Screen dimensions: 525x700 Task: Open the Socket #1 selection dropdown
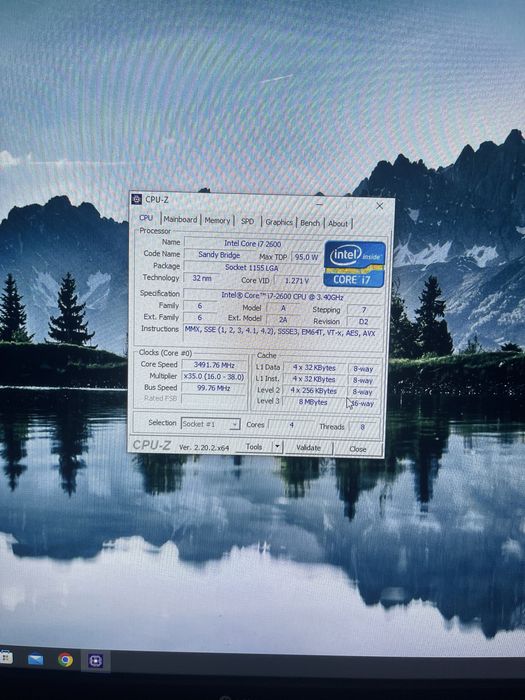tap(211, 424)
